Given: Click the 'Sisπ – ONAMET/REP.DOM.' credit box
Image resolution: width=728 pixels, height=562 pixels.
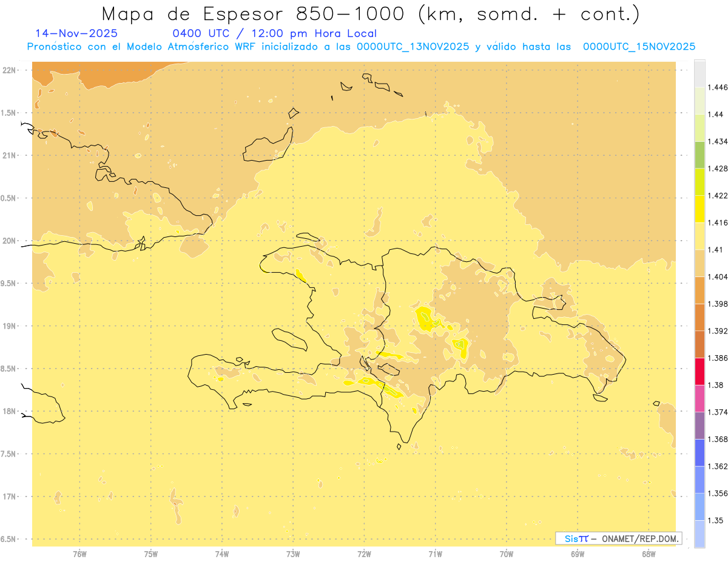Looking at the screenshot, I should point(619,538).
